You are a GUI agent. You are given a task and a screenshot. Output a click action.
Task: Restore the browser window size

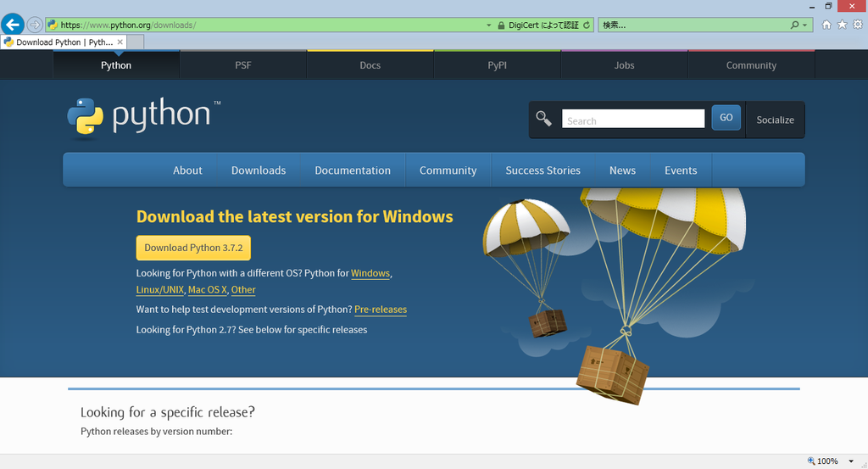coord(828,6)
